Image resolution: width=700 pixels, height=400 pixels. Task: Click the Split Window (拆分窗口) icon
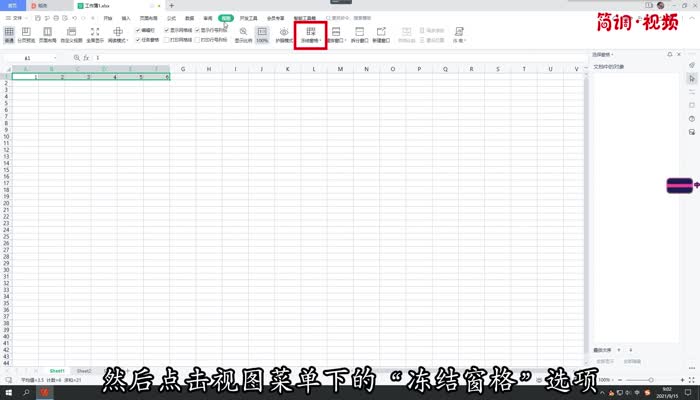(x=359, y=36)
